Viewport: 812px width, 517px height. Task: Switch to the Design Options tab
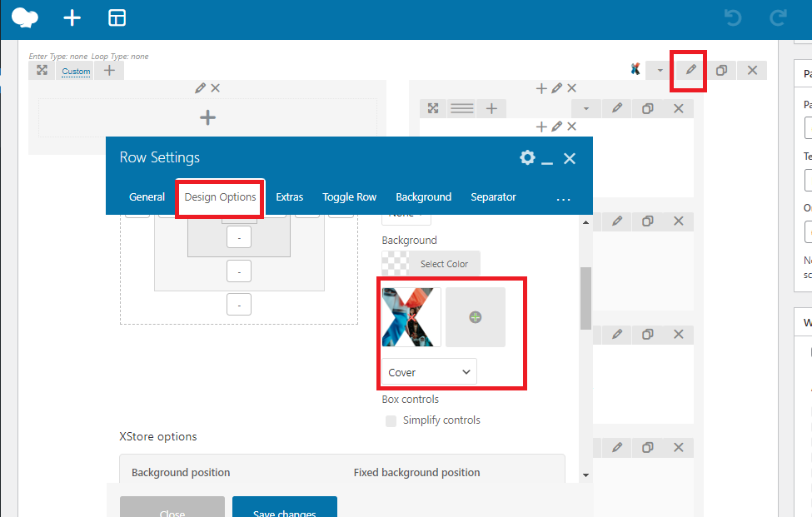pos(220,196)
